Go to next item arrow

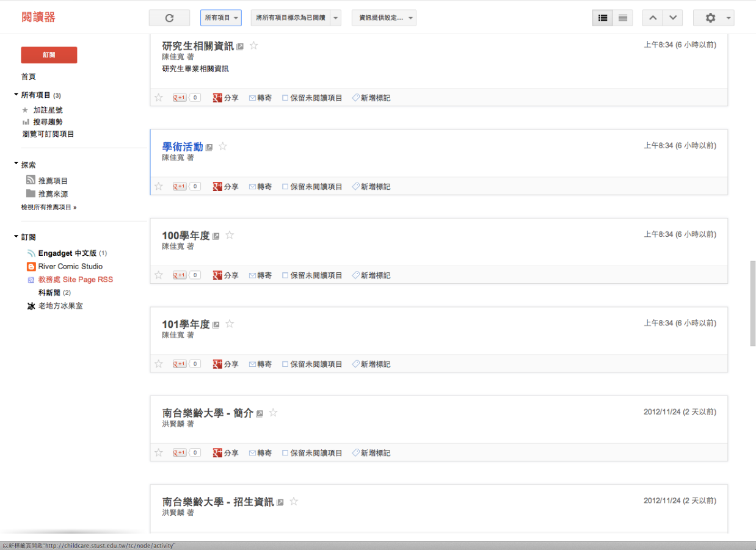(673, 18)
